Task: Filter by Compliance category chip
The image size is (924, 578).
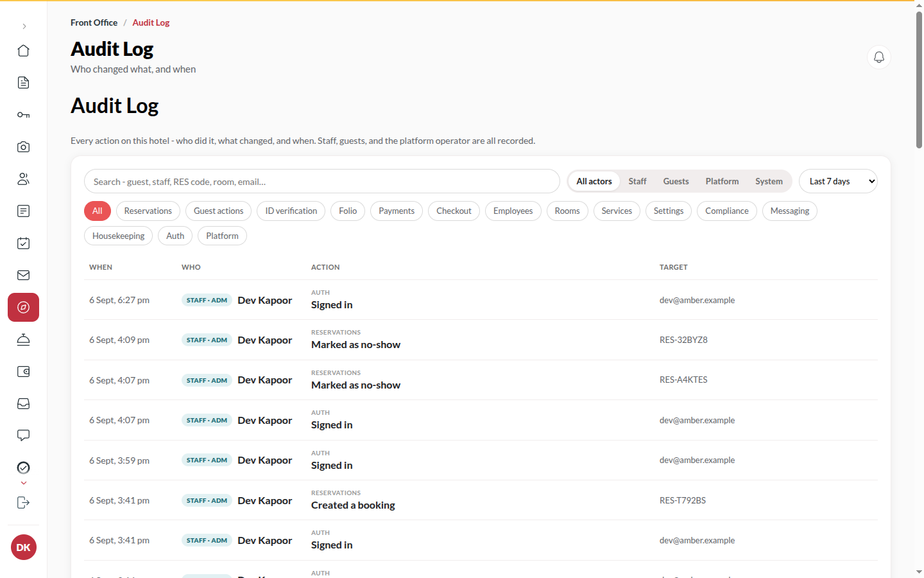Action: click(x=727, y=211)
